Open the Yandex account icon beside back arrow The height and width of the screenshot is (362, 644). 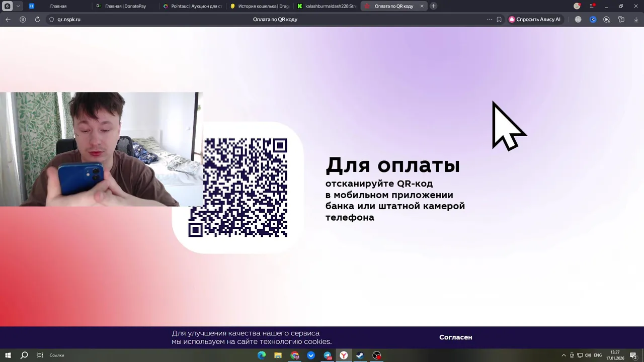pos(23,20)
